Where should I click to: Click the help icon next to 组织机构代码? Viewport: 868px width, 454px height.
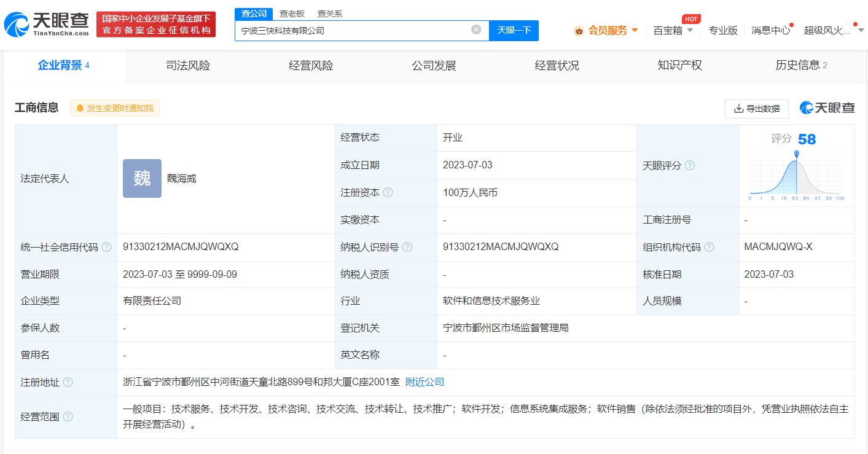pos(709,247)
